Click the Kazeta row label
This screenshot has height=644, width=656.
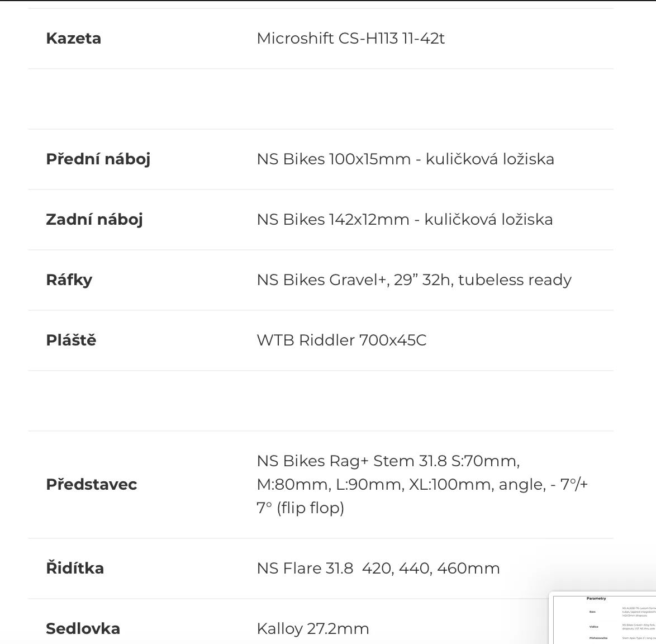[73, 39]
